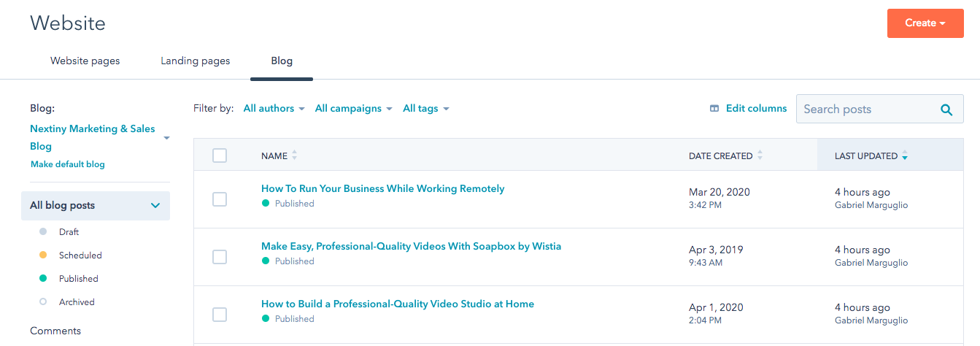Expand the Create button menu
Screen dimensions: 980x346
tap(925, 23)
